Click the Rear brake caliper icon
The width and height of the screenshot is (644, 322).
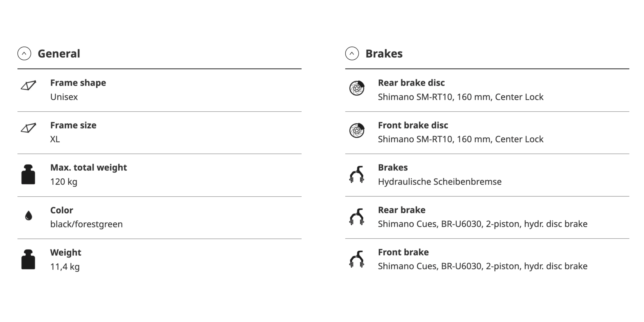pos(357,217)
